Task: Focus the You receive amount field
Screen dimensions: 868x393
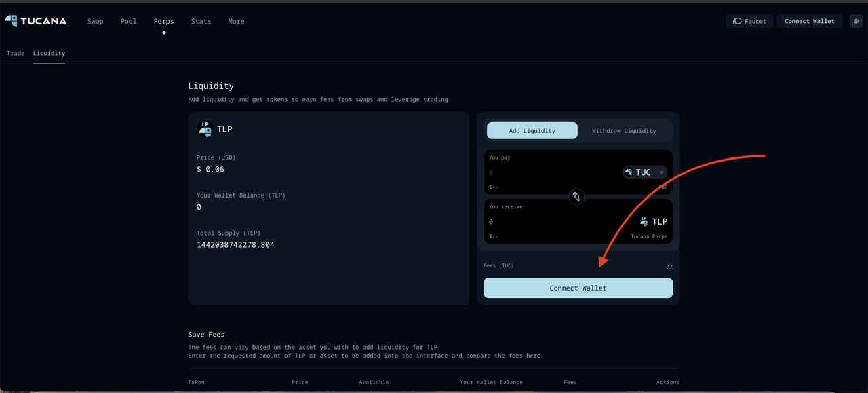Action: tap(561, 221)
